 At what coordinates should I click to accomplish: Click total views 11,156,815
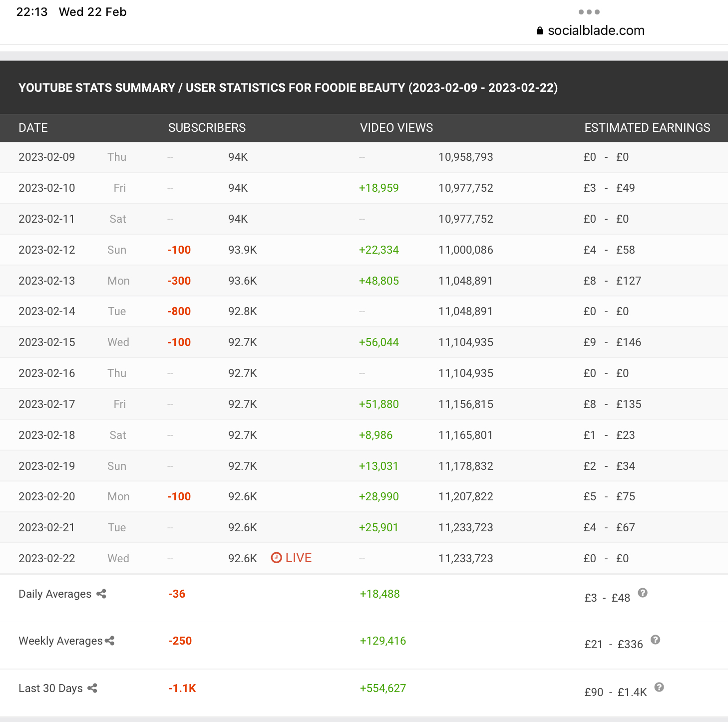coord(466,404)
